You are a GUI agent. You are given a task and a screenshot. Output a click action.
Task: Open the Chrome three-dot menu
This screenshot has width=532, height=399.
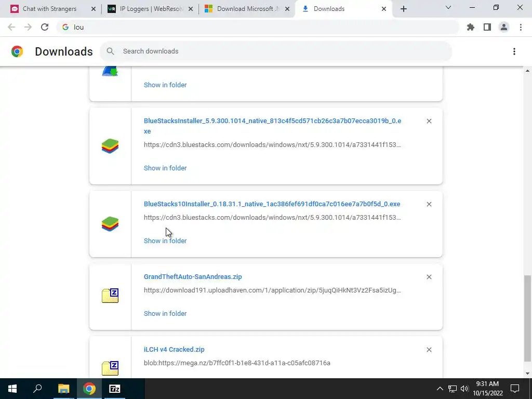[521, 27]
